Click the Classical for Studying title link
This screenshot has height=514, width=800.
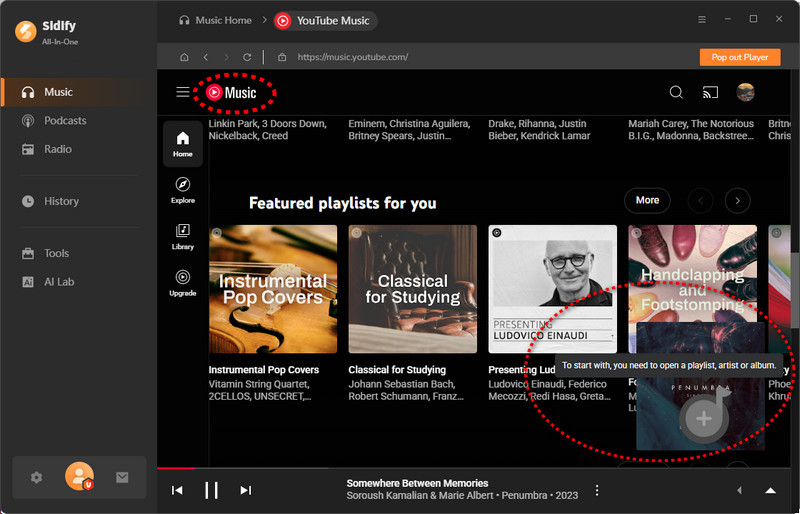point(397,370)
